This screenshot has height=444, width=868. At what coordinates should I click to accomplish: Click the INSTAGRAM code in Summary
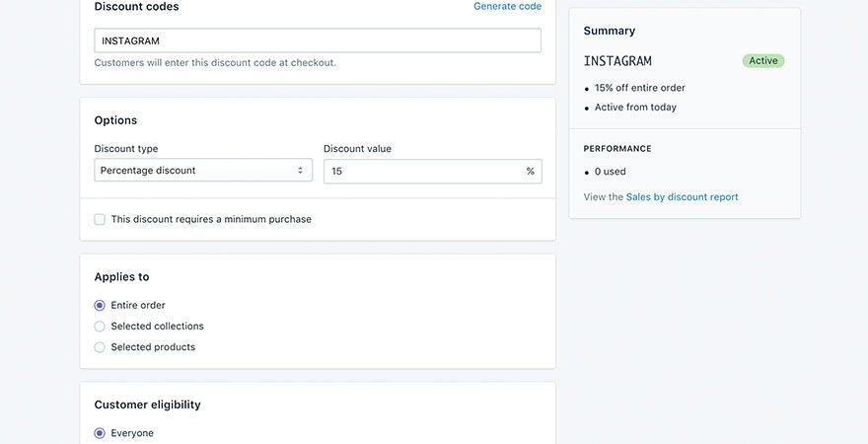tap(617, 61)
